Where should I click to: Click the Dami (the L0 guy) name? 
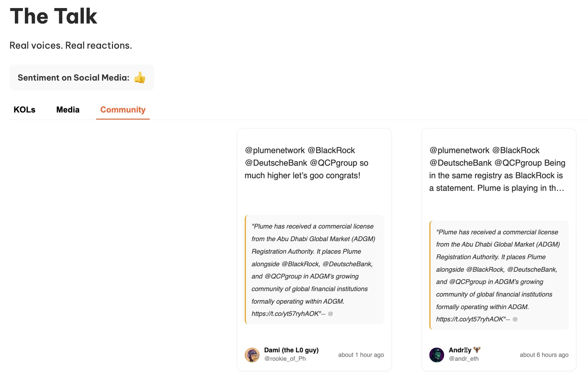point(291,350)
